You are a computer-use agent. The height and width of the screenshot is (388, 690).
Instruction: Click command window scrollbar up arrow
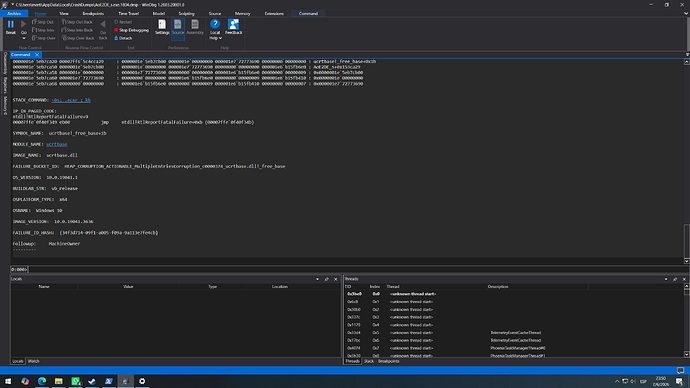pyautogui.click(x=686, y=62)
